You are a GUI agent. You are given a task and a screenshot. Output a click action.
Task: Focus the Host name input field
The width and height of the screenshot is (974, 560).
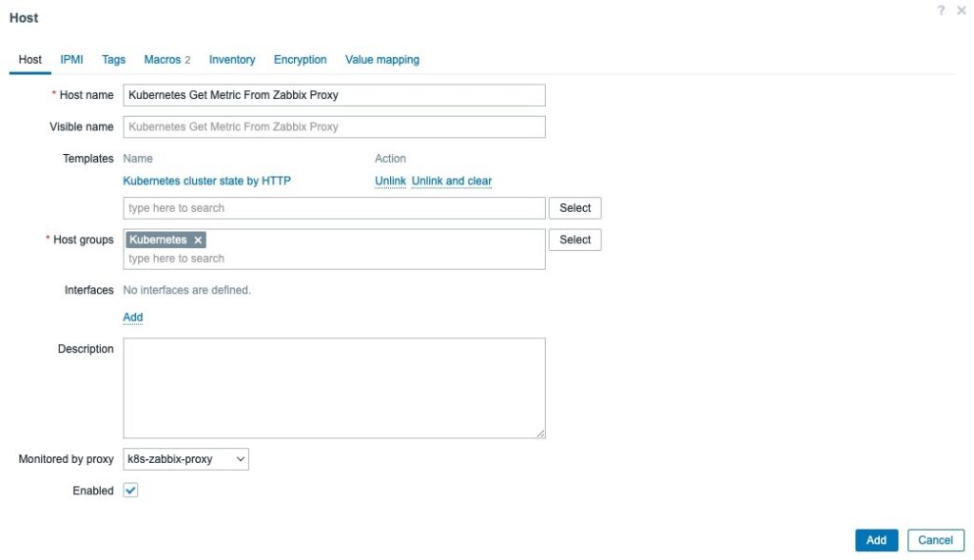click(x=334, y=95)
